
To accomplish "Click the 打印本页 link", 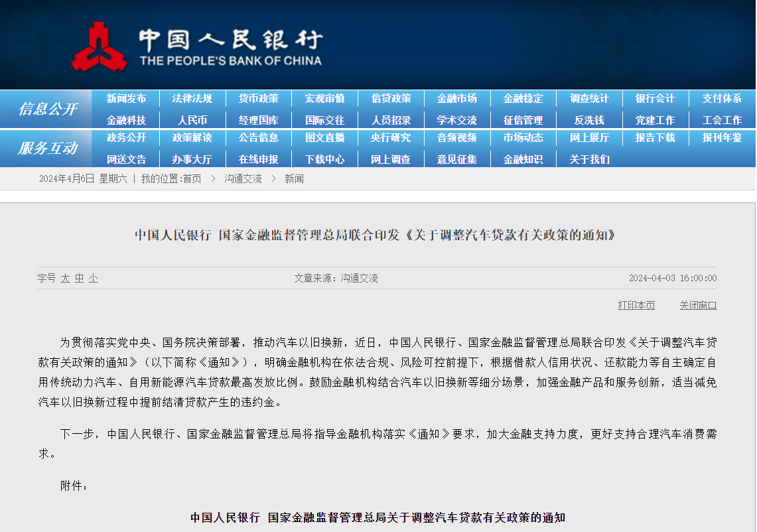I will coord(636,305).
